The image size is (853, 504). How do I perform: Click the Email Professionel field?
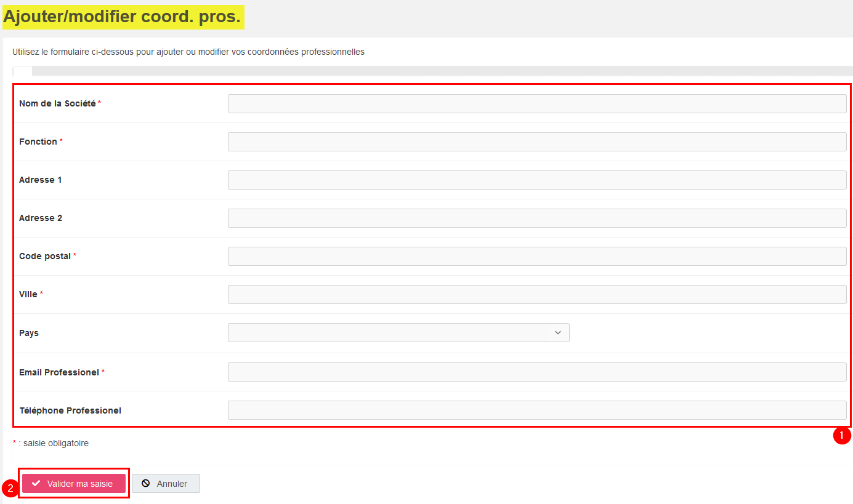(537, 372)
